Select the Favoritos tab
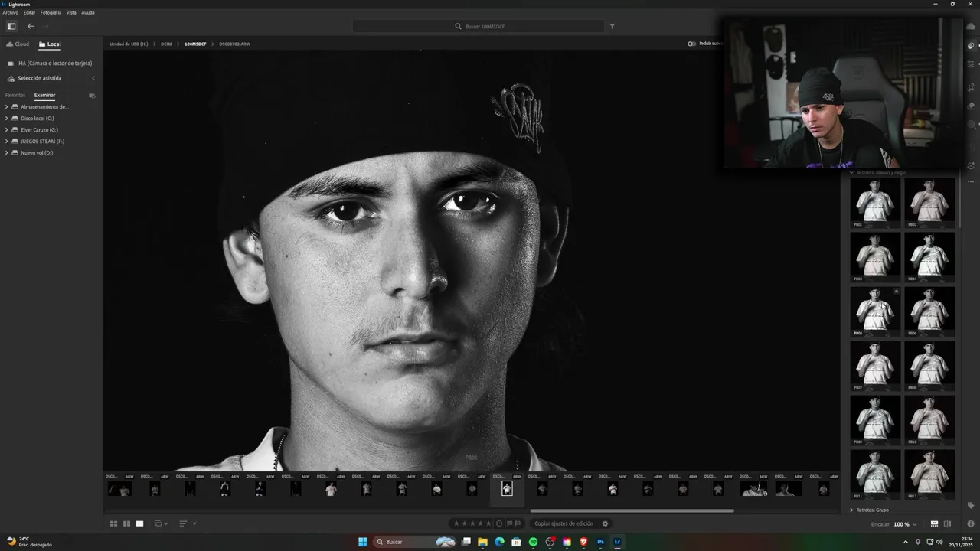 15,96
